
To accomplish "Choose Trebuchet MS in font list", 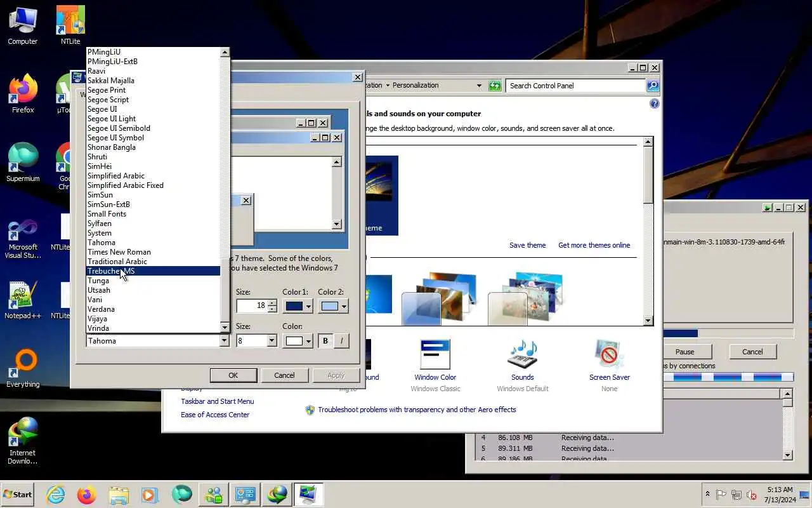I will (153, 271).
